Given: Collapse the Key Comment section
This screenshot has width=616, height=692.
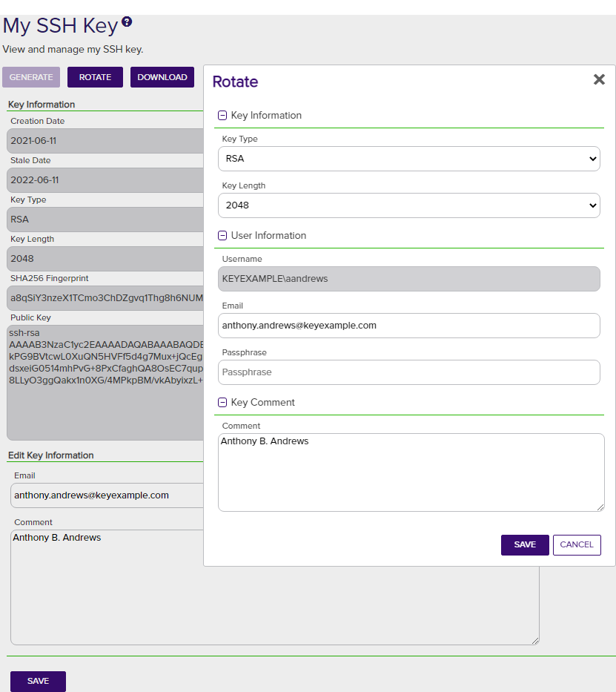Looking at the screenshot, I should coord(222,403).
